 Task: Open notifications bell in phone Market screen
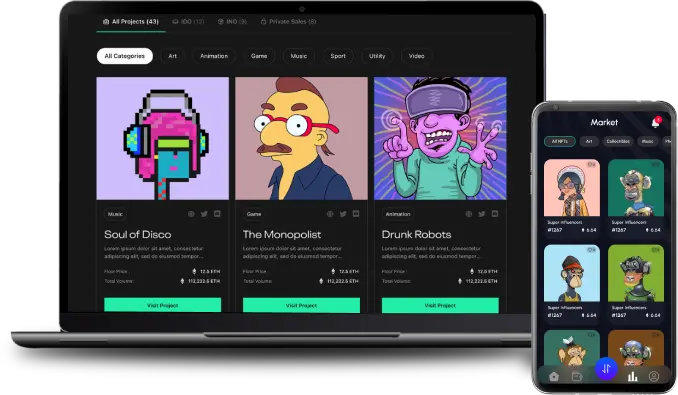656,123
